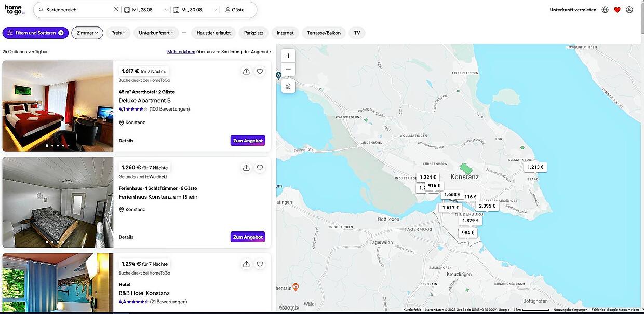The image size is (644, 314).
Task: Select the 2.395 € map price marker
Action: pos(487,206)
